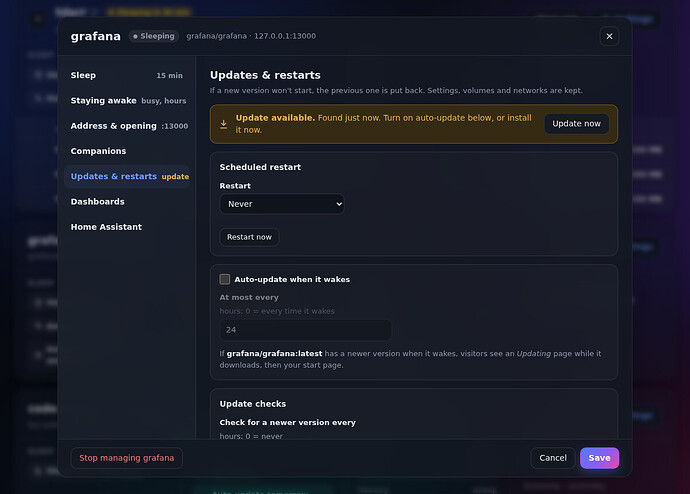Click the At most every hours field
This screenshot has height=494, width=690.
(305, 330)
